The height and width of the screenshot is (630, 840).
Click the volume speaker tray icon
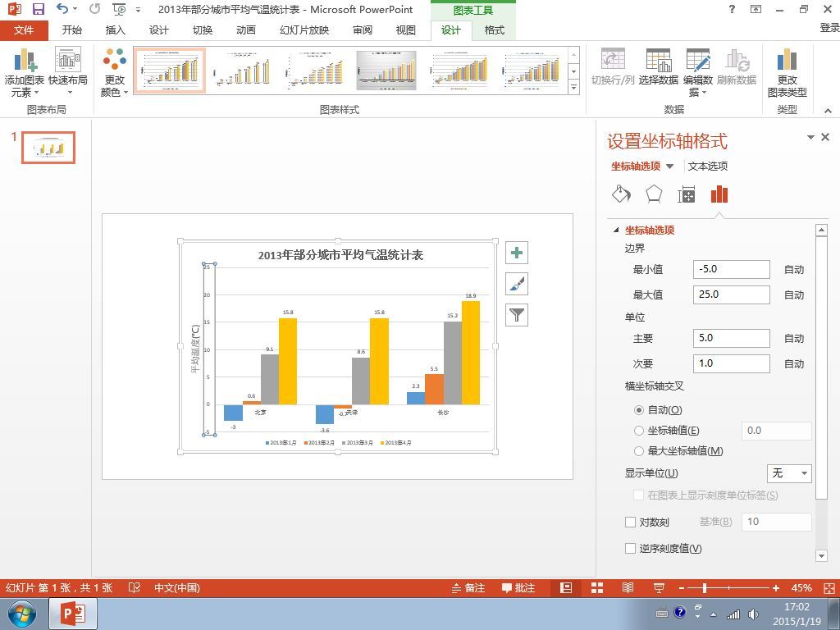753,614
